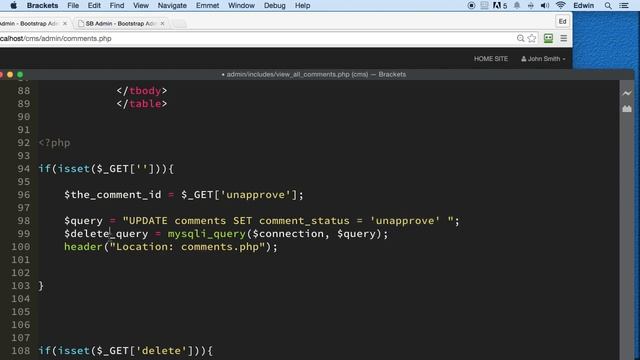
Task: Open Brackets Extension Manager icon
Action: 627,109
